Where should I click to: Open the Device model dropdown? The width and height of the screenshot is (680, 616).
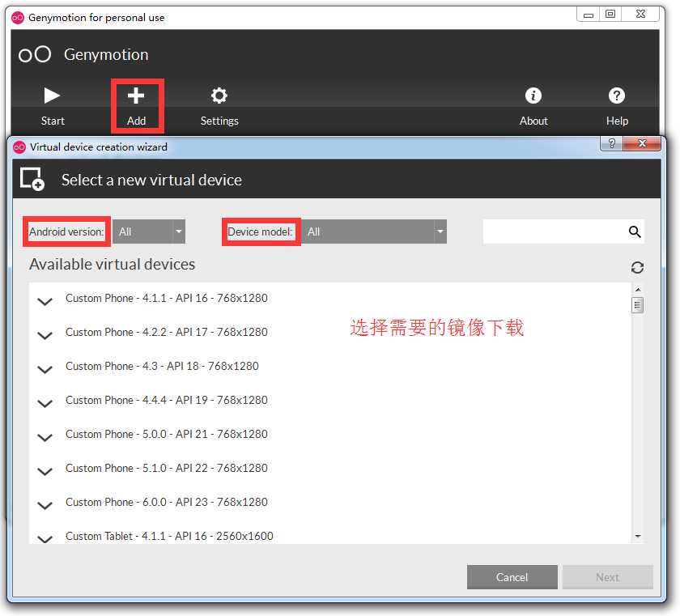pos(374,232)
